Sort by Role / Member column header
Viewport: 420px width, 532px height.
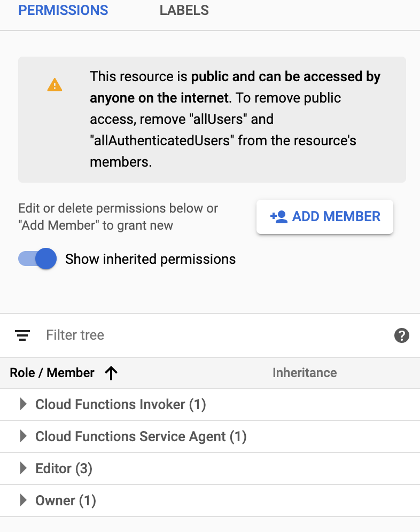point(52,373)
